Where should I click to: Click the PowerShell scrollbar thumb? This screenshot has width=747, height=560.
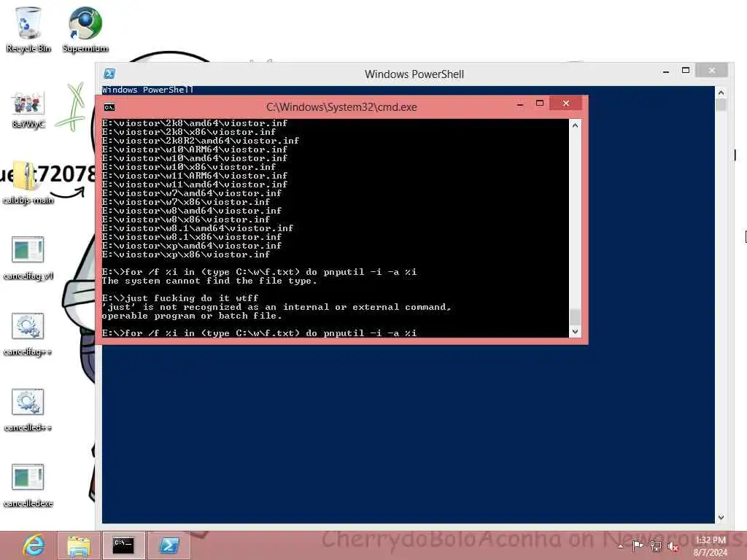pyautogui.click(x=721, y=105)
